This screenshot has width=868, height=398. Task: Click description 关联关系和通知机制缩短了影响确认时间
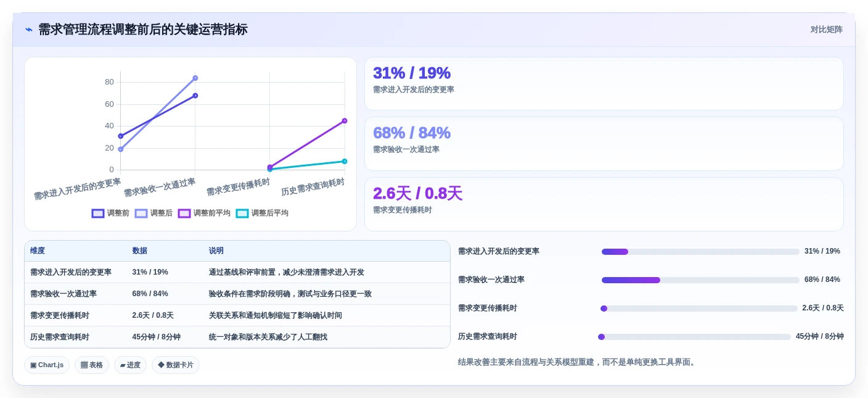275,315
